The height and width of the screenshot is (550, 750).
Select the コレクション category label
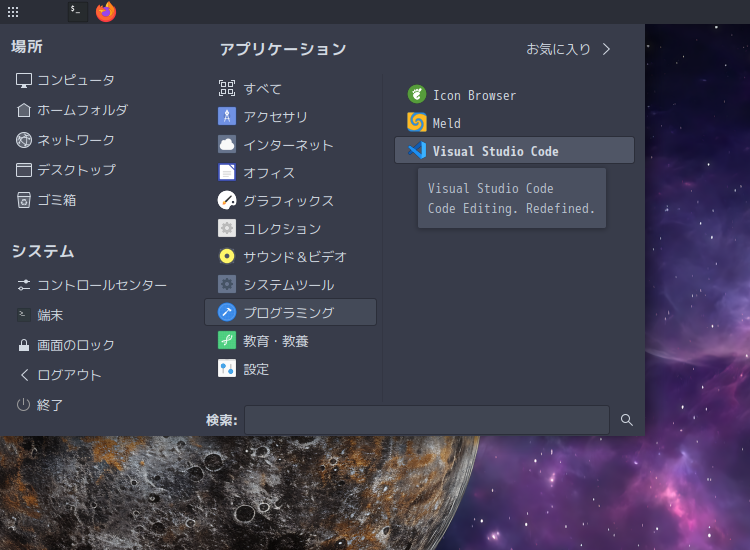(282, 229)
